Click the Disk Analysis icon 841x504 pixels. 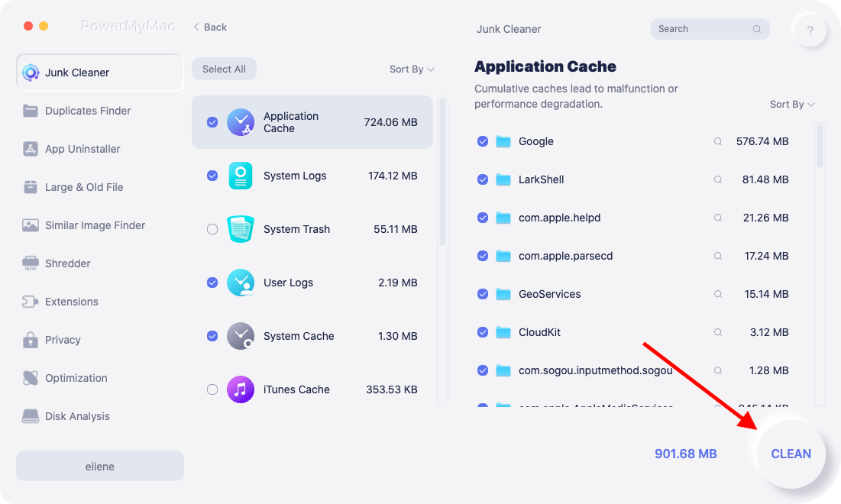(x=31, y=416)
